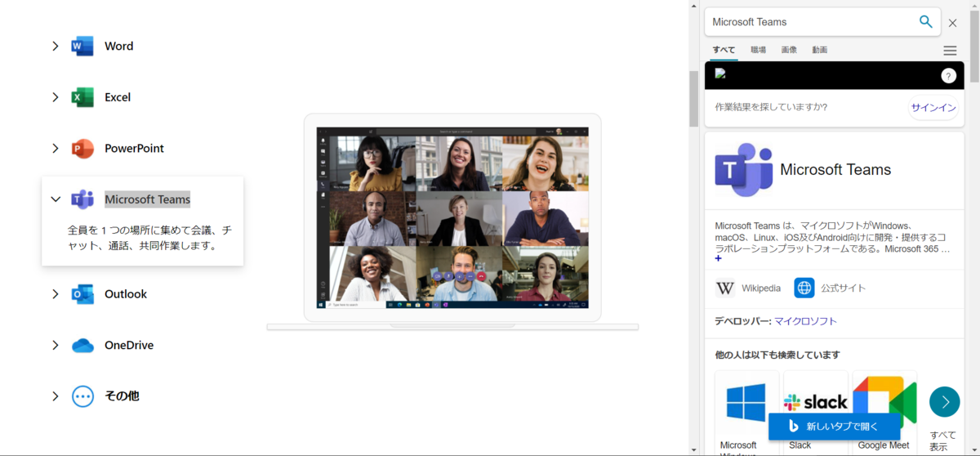Click the Teams meeting laptop image
Viewport: 980px width, 456px height.
(x=452, y=221)
